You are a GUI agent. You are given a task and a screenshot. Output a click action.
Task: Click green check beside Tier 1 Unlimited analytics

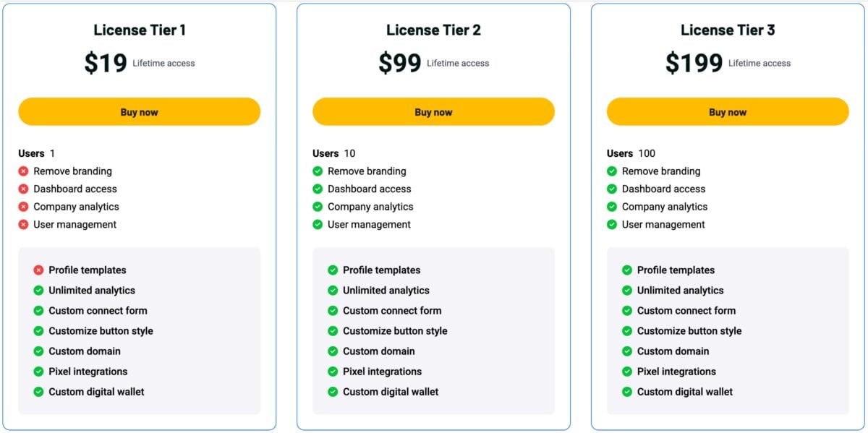[x=38, y=291]
